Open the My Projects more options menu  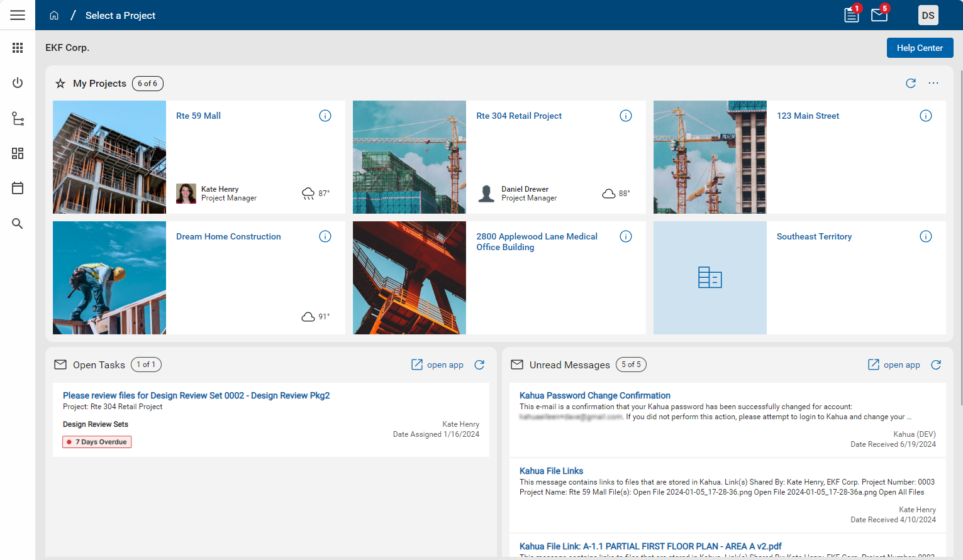pos(933,83)
